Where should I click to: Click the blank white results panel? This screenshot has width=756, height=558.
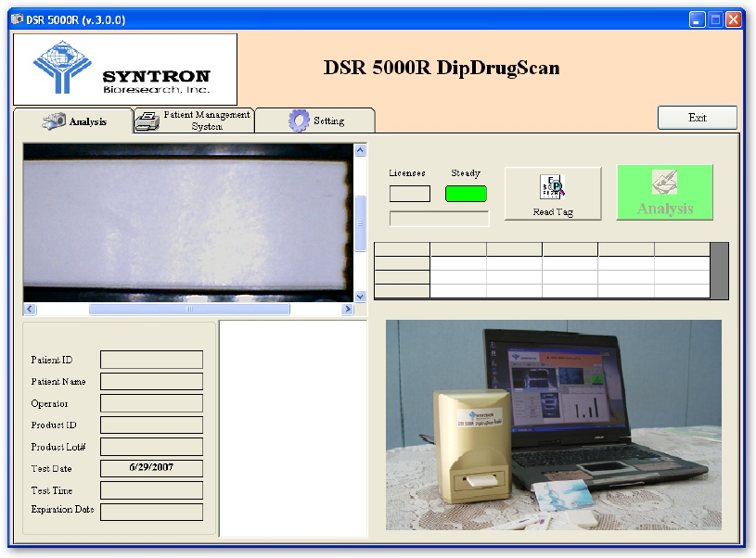pos(293,429)
